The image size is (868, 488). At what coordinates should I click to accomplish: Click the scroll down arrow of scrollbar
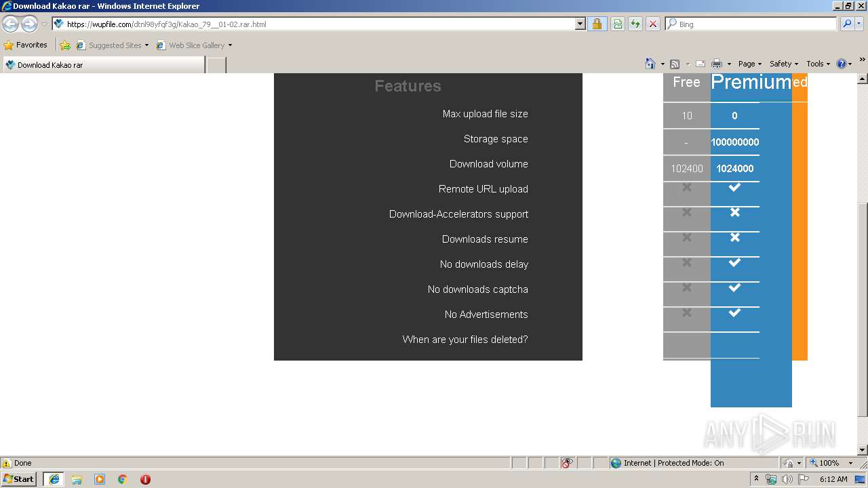point(863,450)
